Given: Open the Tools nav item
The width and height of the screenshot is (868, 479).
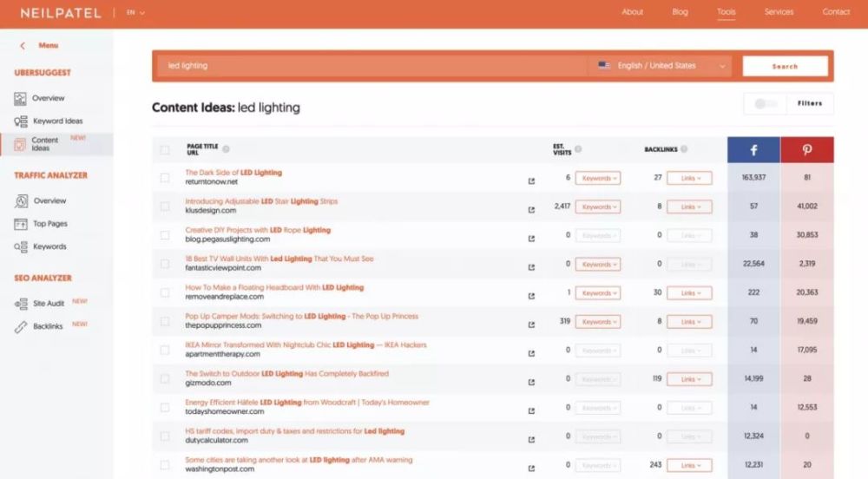Looking at the screenshot, I should point(727,11).
